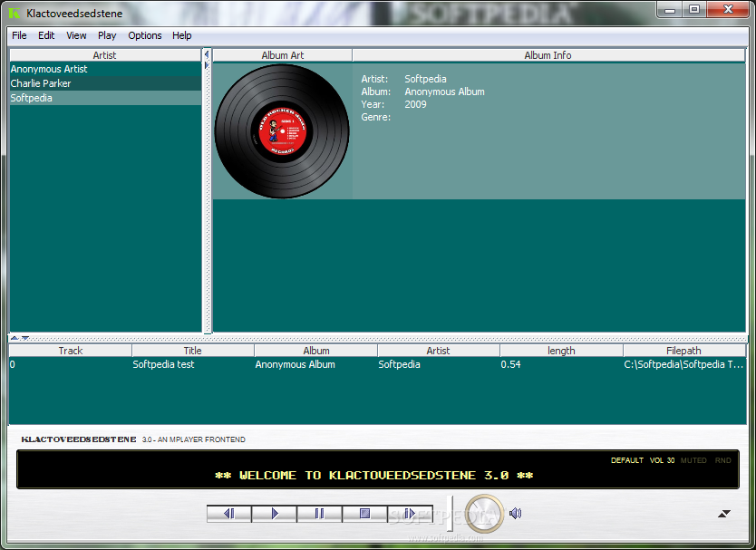The width and height of the screenshot is (756, 550).
Task: Pause playback with the pause button
Action: (319, 514)
